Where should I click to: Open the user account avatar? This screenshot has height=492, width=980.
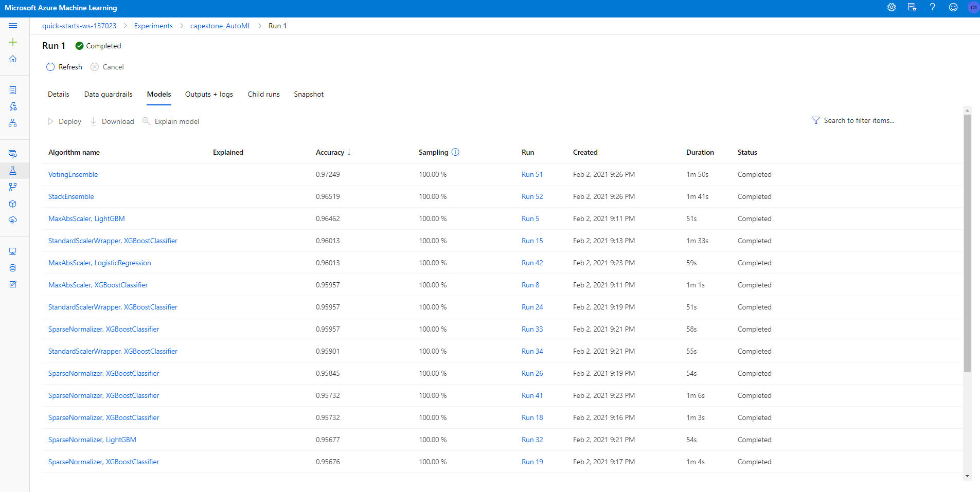coord(973,7)
